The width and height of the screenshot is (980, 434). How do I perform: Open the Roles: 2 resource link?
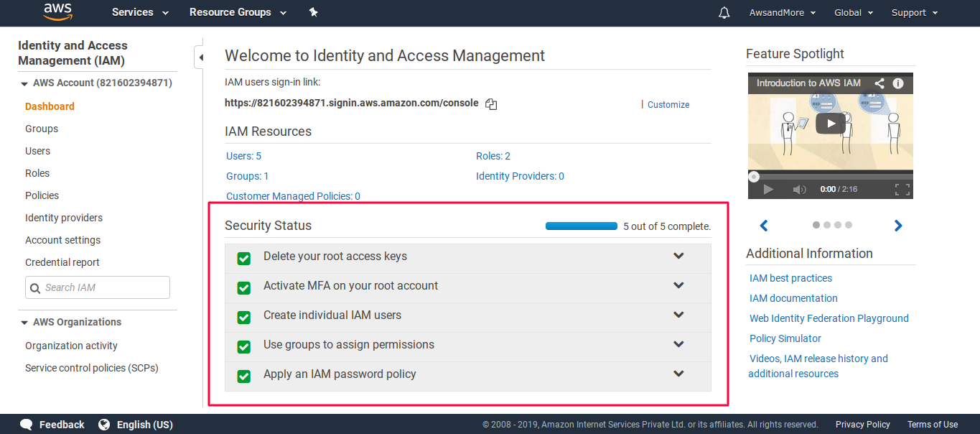[x=493, y=156]
